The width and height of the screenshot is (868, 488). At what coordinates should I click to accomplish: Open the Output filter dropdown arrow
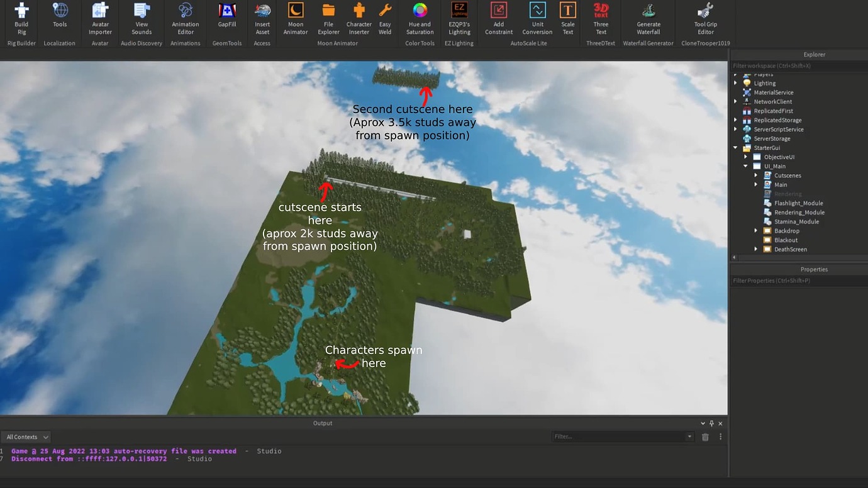[x=689, y=436]
